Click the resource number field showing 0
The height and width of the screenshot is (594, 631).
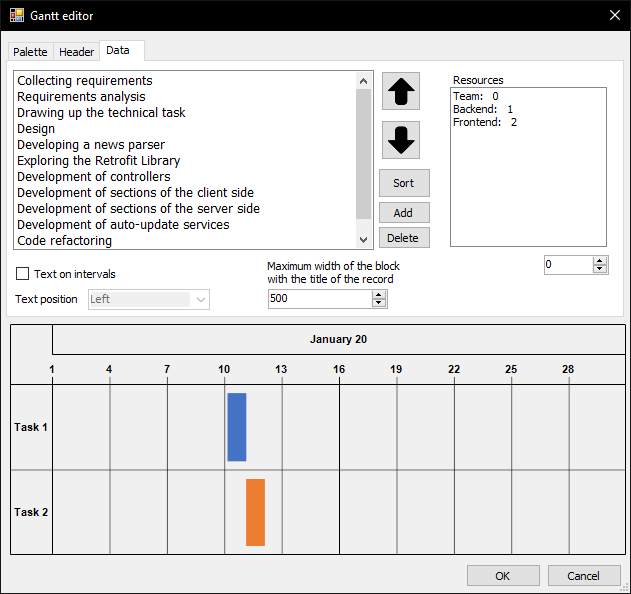[568, 265]
